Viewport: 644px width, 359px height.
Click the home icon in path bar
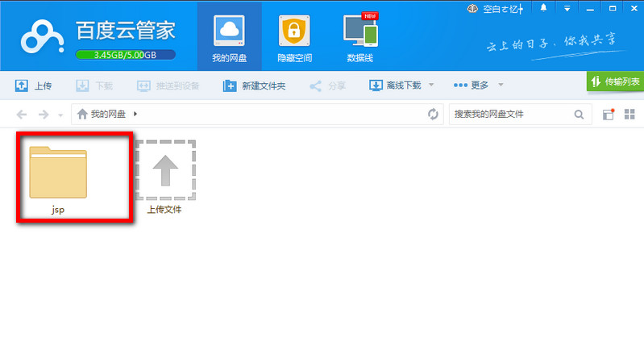click(x=82, y=115)
